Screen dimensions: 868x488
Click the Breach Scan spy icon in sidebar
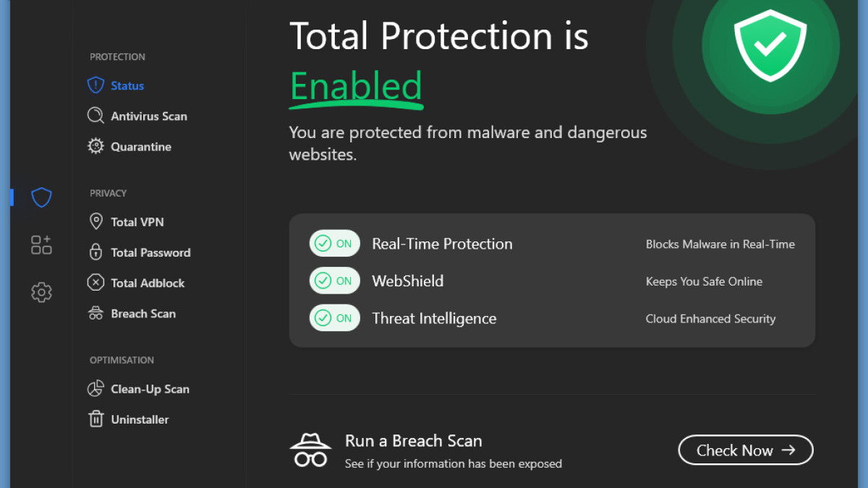tap(95, 314)
